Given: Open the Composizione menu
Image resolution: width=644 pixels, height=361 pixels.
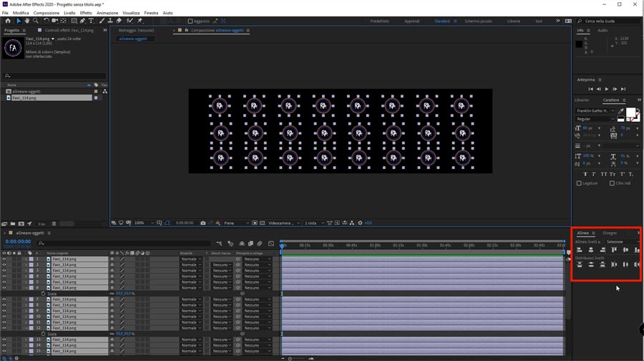Looking at the screenshot, I should point(47,13).
